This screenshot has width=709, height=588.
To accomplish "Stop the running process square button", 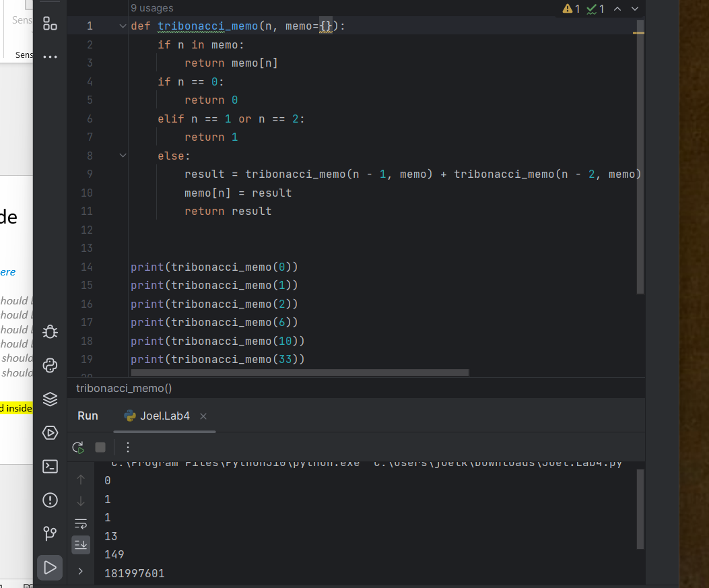I will [100, 447].
